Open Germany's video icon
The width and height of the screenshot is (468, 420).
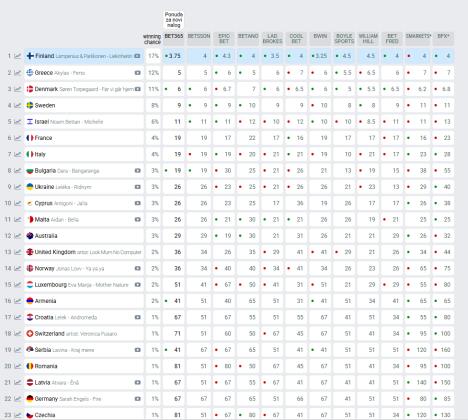pos(137,399)
